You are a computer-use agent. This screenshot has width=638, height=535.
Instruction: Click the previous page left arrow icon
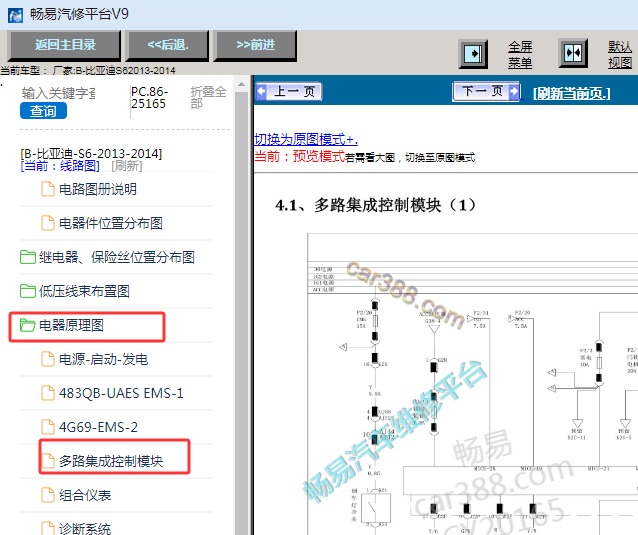[x=261, y=91]
